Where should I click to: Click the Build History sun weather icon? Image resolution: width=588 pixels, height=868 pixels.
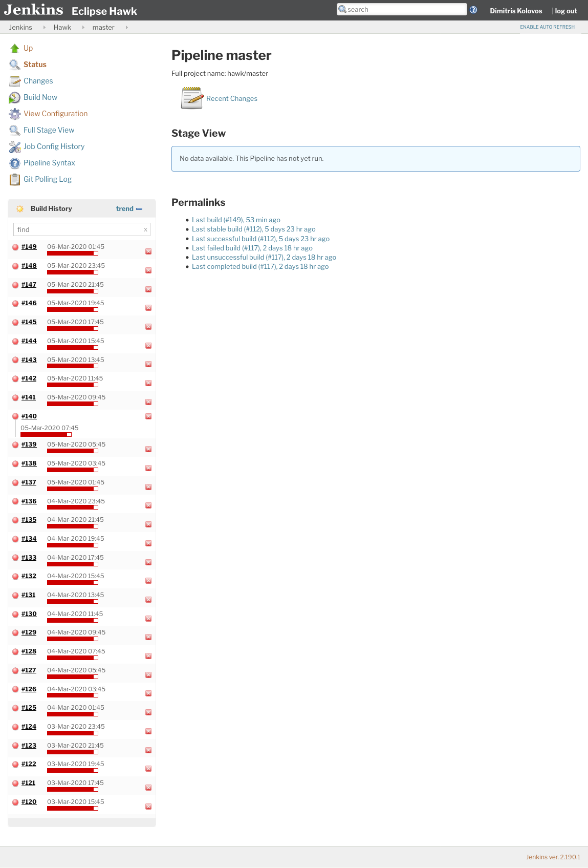pos(20,208)
